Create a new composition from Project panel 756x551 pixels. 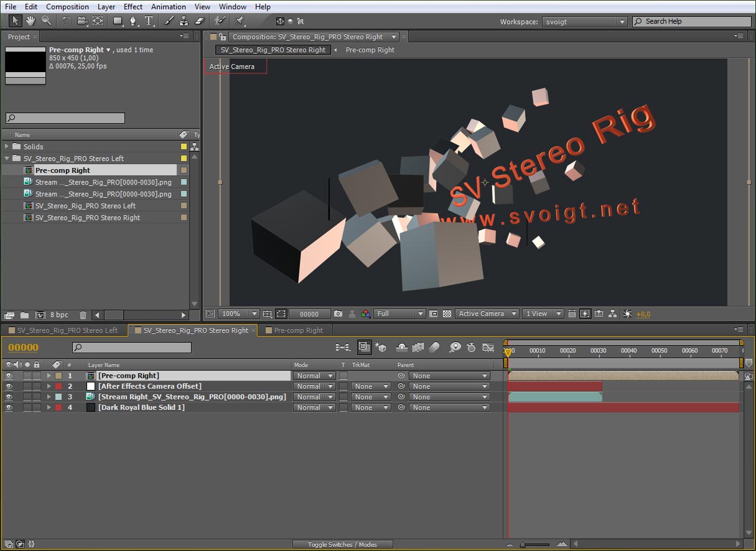click(x=40, y=315)
